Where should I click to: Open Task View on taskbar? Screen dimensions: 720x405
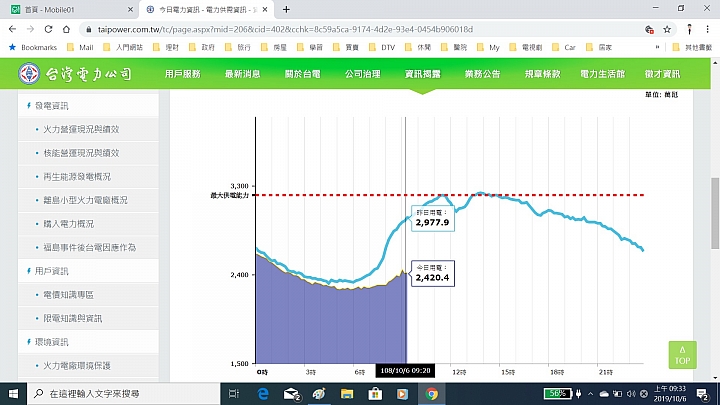[234, 394]
